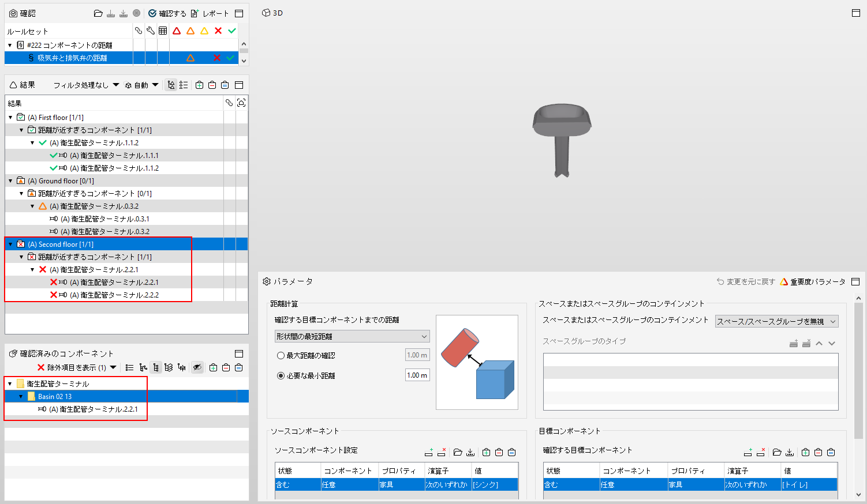Open the 自動 view mode dropdown
This screenshot has height=504, width=867.
(141, 85)
